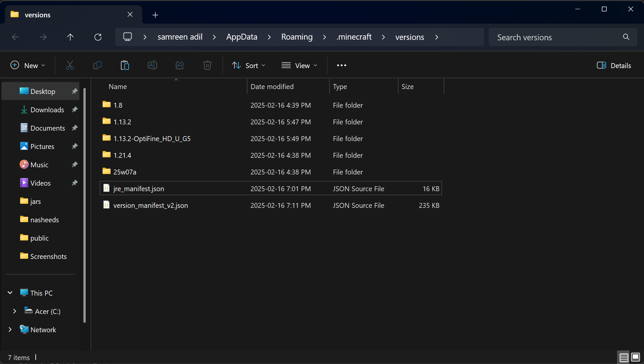Expand the Network tree node

pyautogui.click(x=10, y=330)
